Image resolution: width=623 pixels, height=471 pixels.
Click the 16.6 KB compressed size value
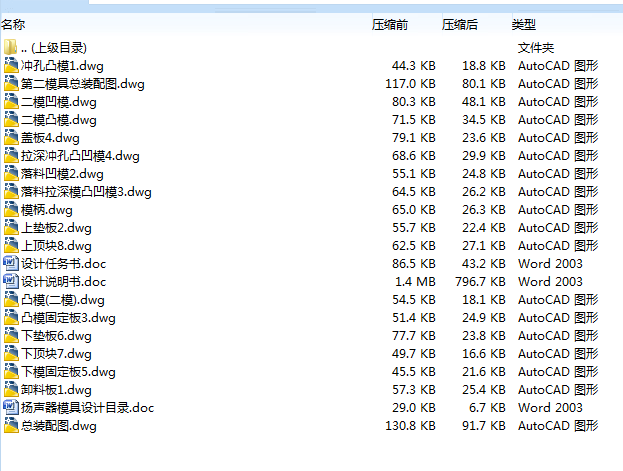tap(484, 354)
